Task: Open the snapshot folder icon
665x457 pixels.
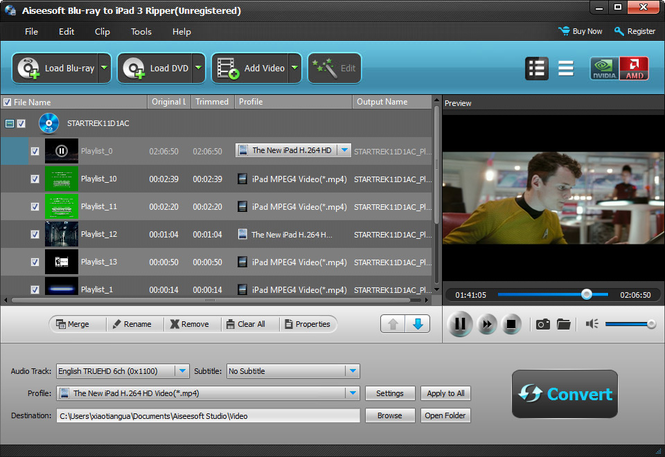Action: [564, 324]
